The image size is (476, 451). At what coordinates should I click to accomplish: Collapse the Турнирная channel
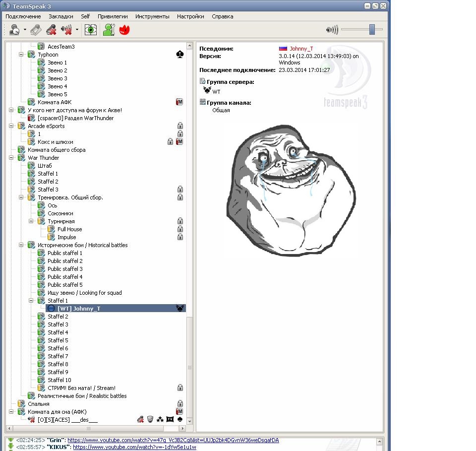click(x=31, y=221)
